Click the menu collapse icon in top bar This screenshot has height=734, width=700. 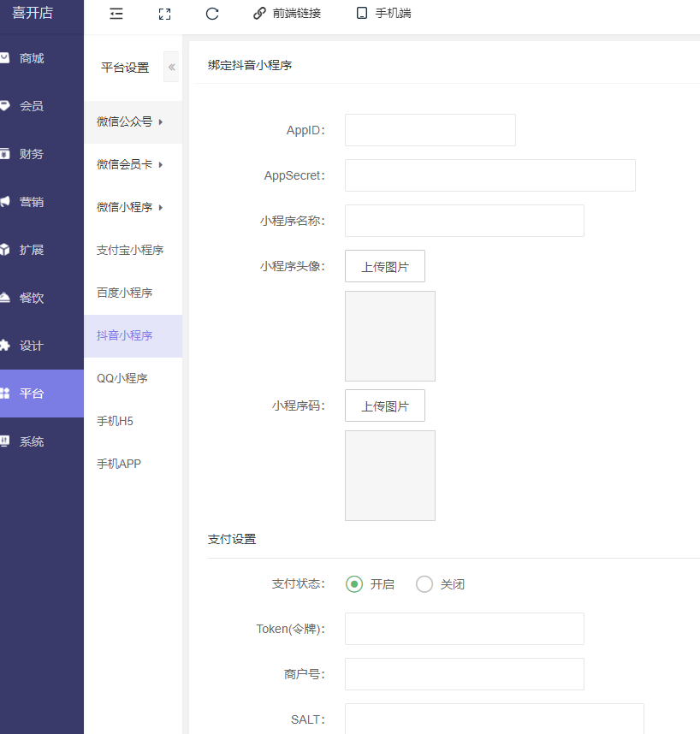[116, 14]
